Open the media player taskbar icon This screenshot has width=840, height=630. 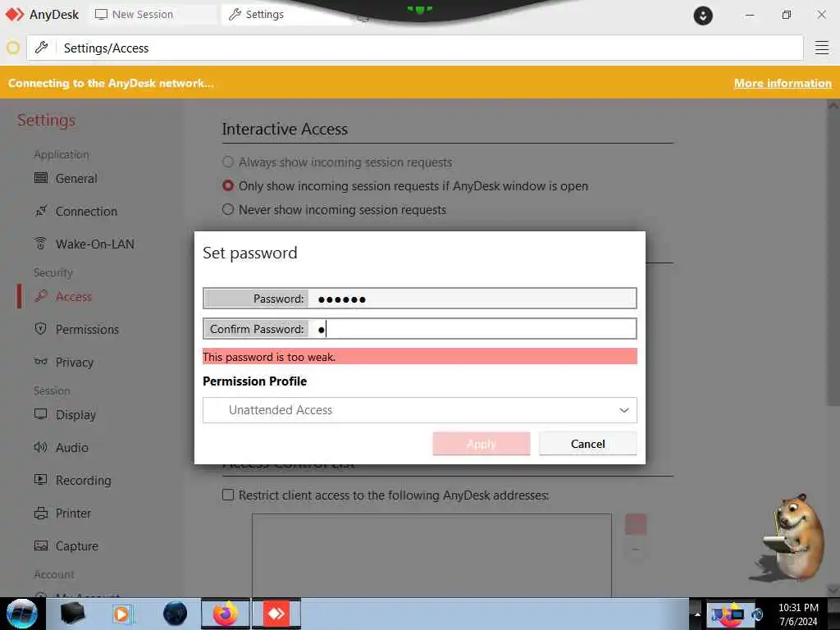click(x=122, y=614)
